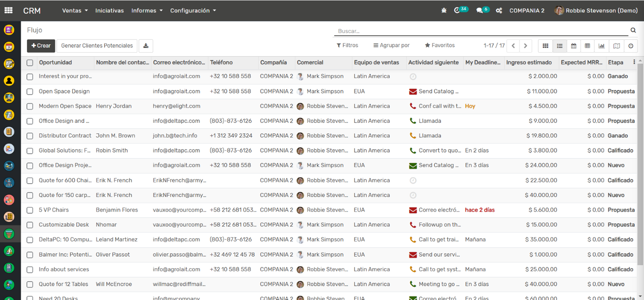Click the download export icon button

(x=146, y=46)
